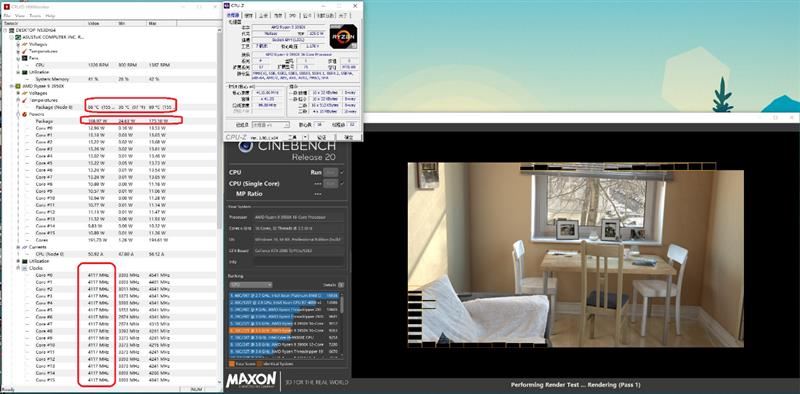Click the CPU-Z app icon in title bar
This screenshot has height=394, width=800.
pyautogui.click(x=227, y=6)
